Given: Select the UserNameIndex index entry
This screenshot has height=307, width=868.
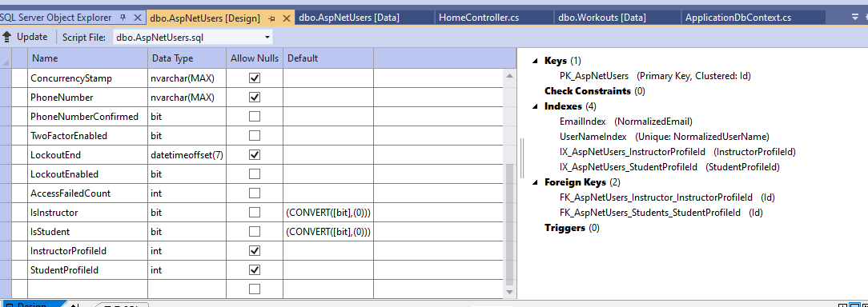Looking at the screenshot, I should [x=665, y=137].
